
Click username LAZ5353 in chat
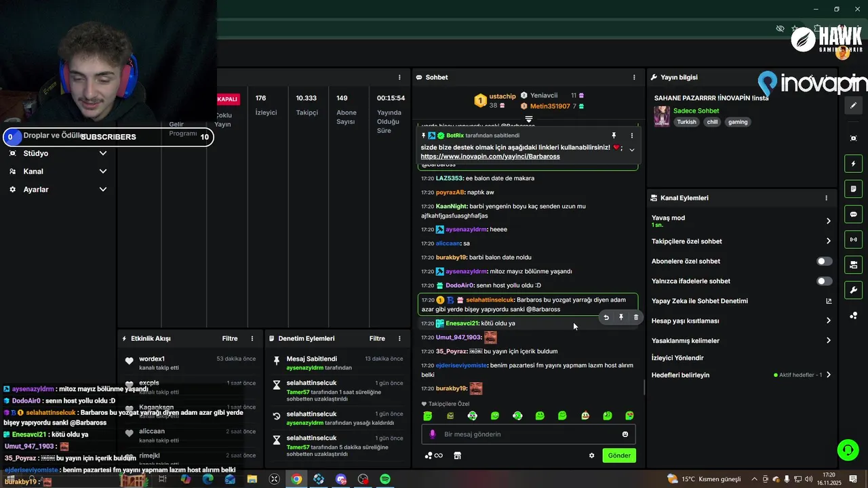coord(449,178)
